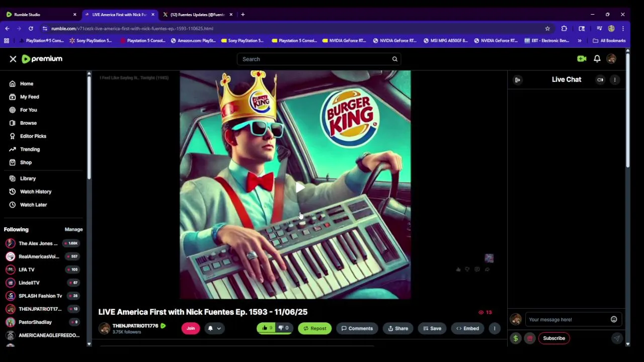Image resolution: width=644 pixels, height=362 pixels.
Task: Repost the video
Action: [x=314, y=328]
